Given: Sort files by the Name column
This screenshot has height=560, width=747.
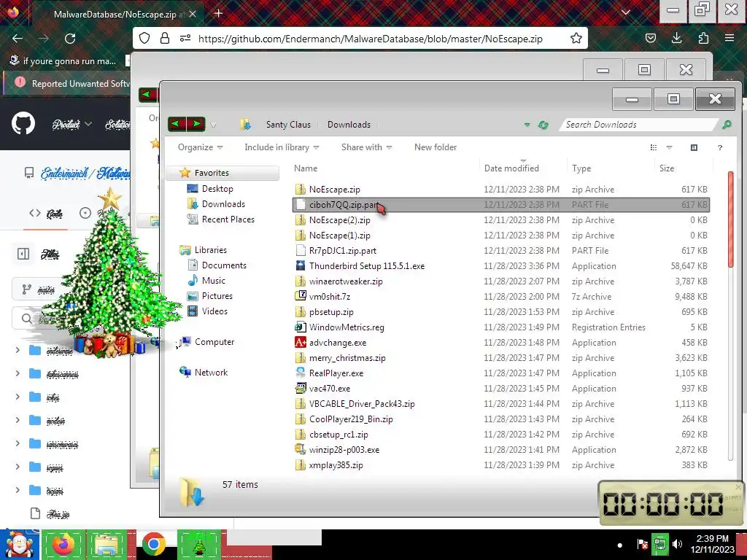Looking at the screenshot, I should [386, 168].
